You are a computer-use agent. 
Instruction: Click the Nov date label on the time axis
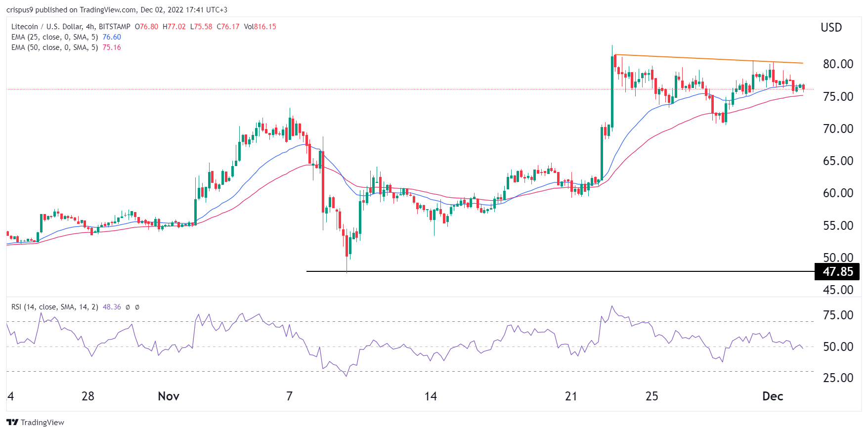tap(169, 396)
